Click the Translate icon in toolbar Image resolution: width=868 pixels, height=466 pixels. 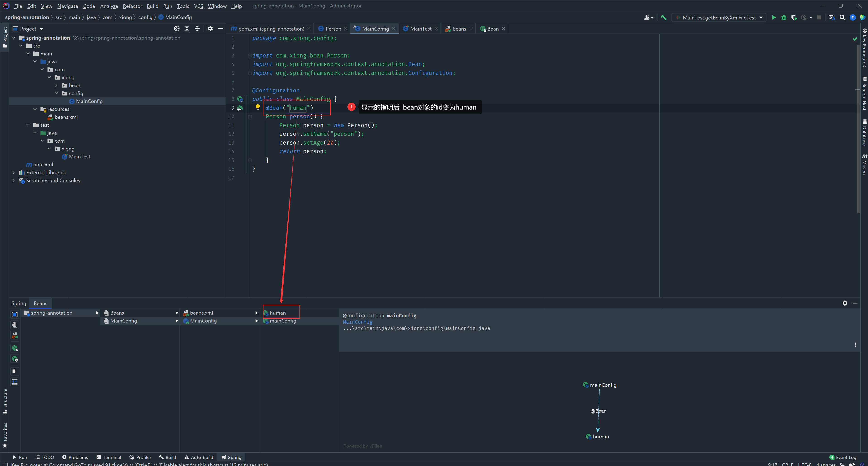coord(832,17)
